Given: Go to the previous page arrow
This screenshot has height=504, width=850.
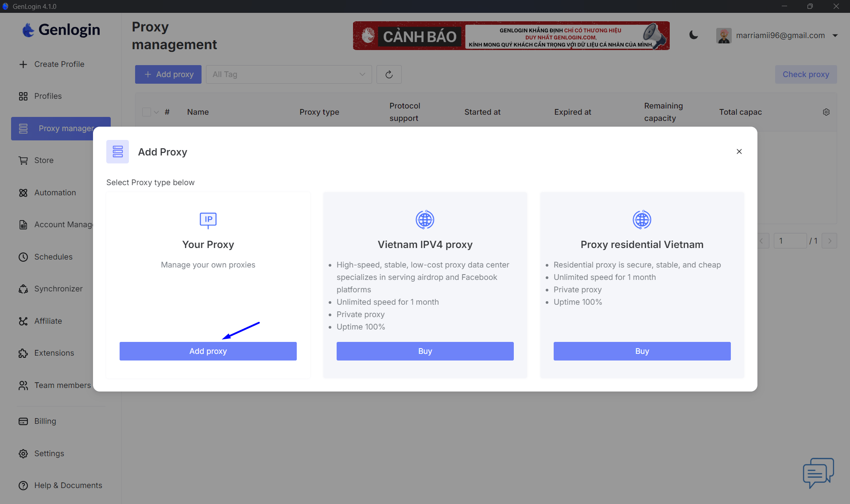Looking at the screenshot, I should click(x=762, y=240).
